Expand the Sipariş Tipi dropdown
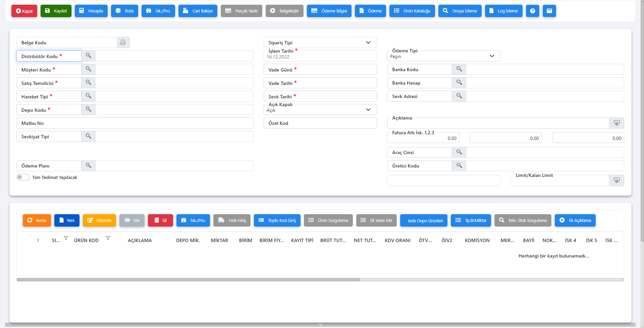644x328 pixels. (x=368, y=43)
